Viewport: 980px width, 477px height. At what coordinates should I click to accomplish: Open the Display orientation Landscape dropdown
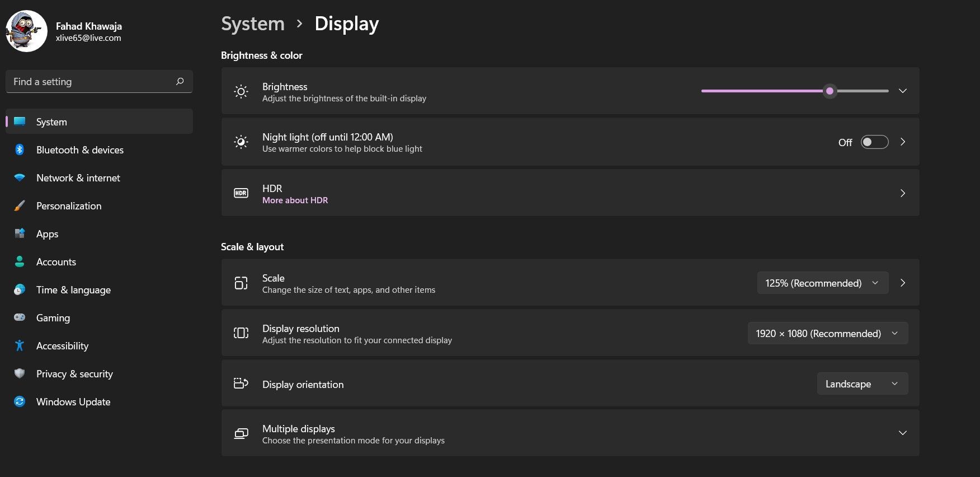pyautogui.click(x=862, y=384)
